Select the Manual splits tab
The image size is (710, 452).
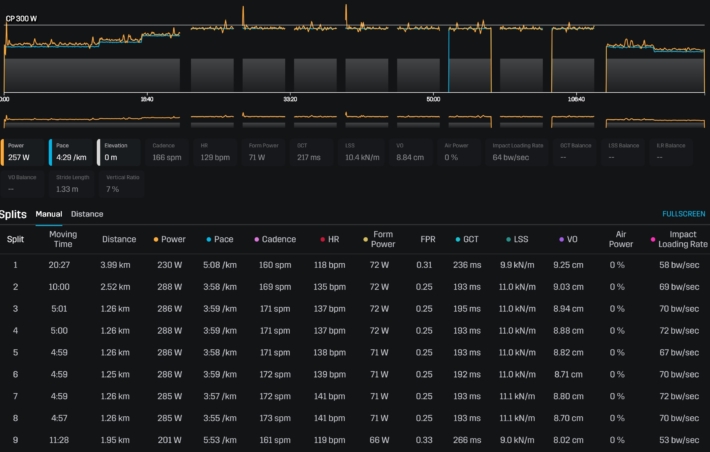tap(49, 214)
